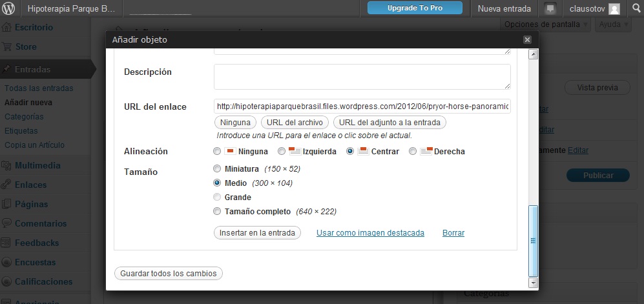Open Store from the sidebar
Image resolution: width=644 pixels, height=304 pixels.
[26, 46]
